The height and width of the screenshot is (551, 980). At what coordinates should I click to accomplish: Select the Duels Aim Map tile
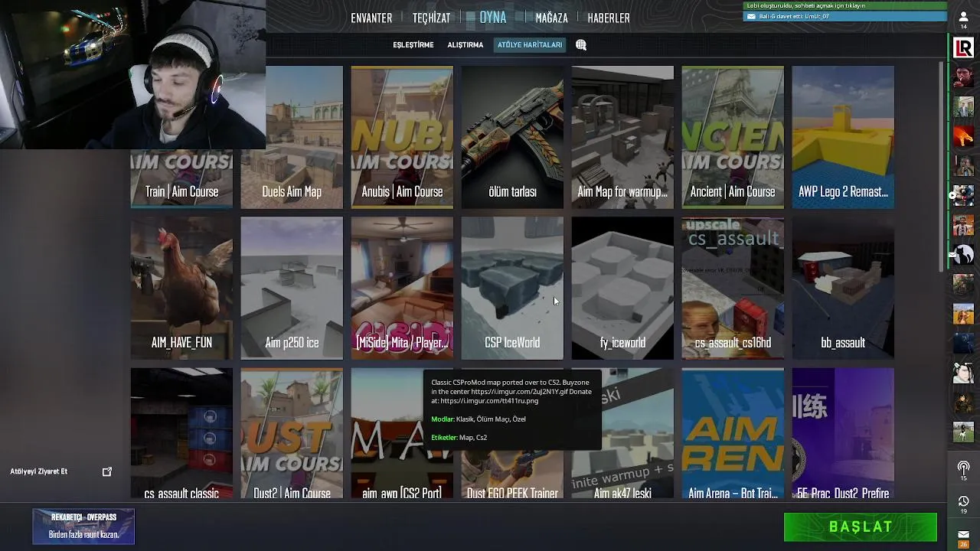tap(292, 137)
